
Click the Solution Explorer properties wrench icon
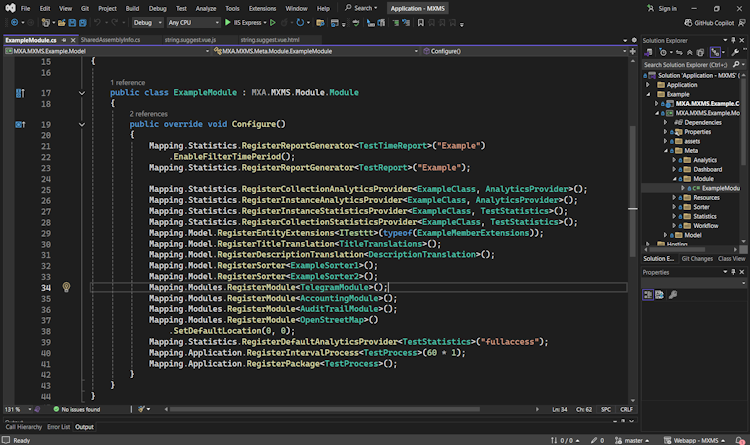[735, 52]
